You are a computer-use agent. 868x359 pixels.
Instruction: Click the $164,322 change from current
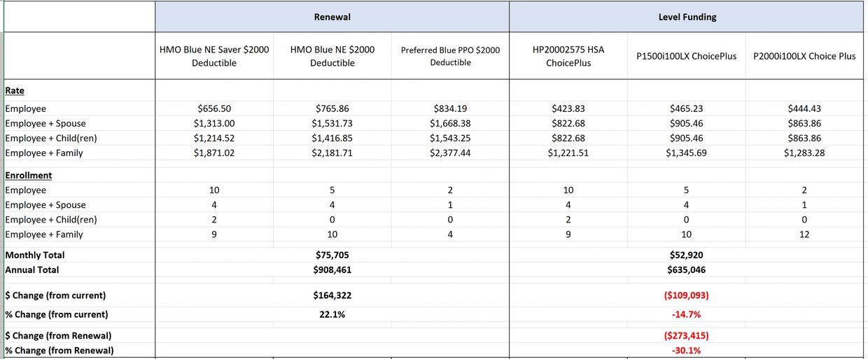coord(332,295)
